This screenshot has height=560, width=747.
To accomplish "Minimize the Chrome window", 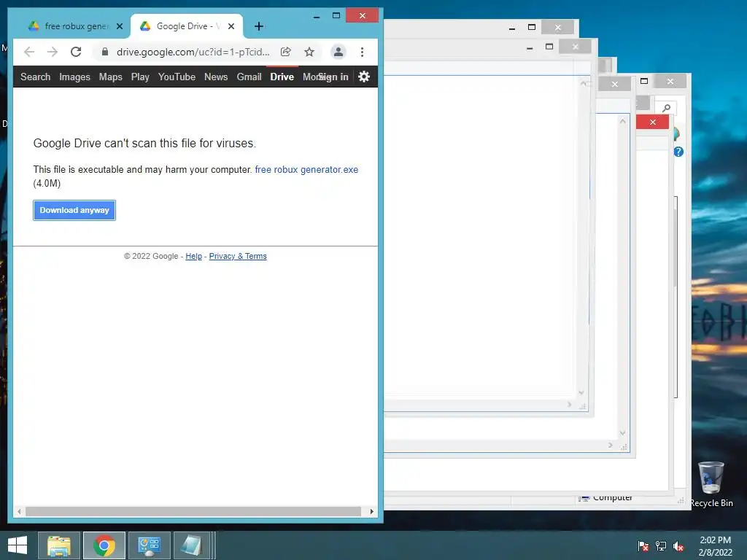I will (317, 16).
